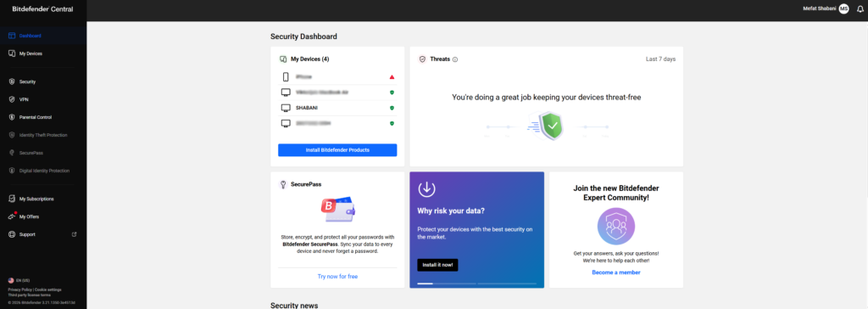868x309 pixels.
Task: Click the US flag language icon
Action: [x=11, y=281]
